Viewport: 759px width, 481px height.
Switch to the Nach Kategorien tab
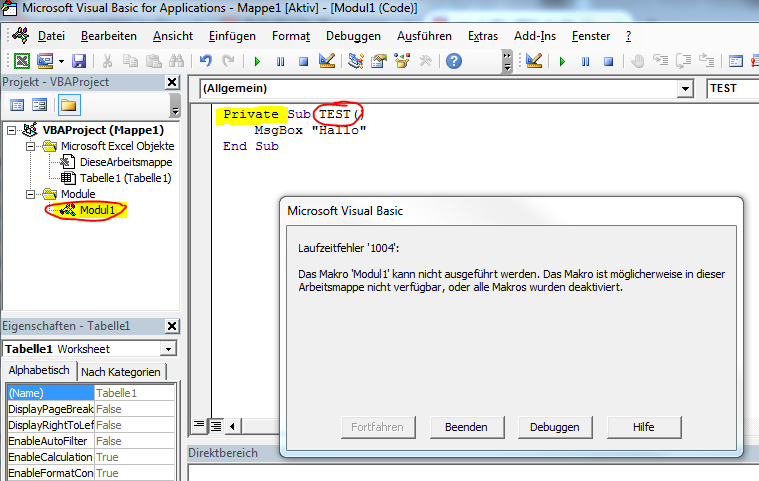121,372
